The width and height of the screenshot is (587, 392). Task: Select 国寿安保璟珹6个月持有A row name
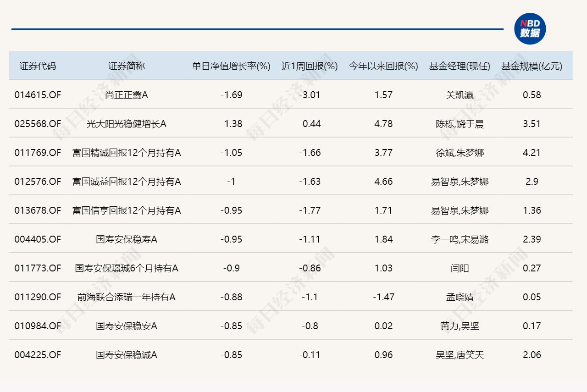(x=127, y=268)
